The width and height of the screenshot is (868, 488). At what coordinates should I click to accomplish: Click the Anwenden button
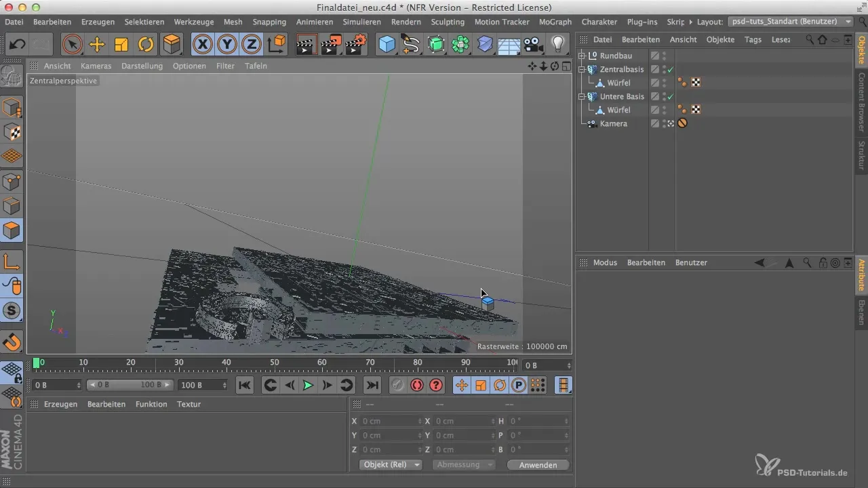[538, 465]
